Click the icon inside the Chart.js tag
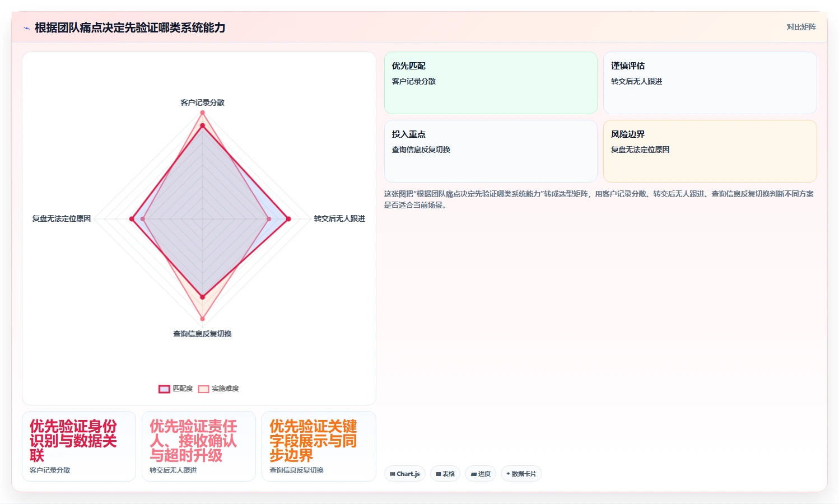 click(393, 474)
